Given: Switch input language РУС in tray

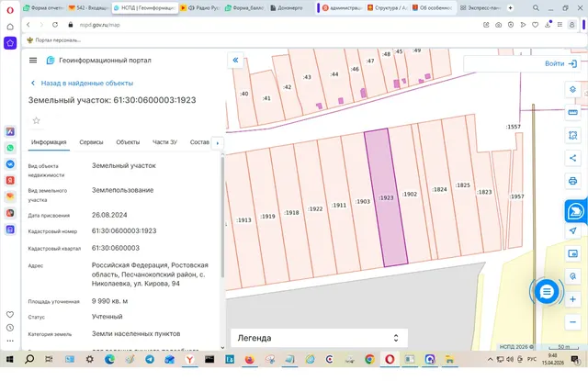Looking at the screenshot, I should point(532,359).
